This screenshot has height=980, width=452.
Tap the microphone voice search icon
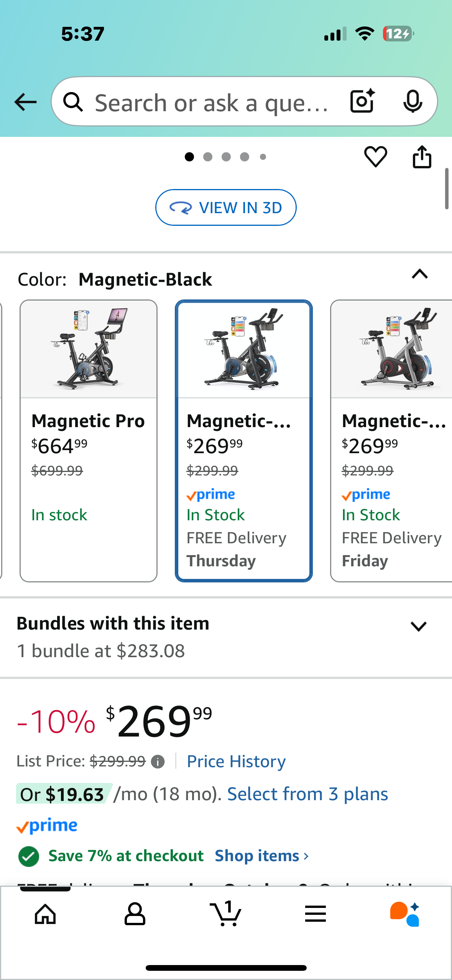click(413, 102)
